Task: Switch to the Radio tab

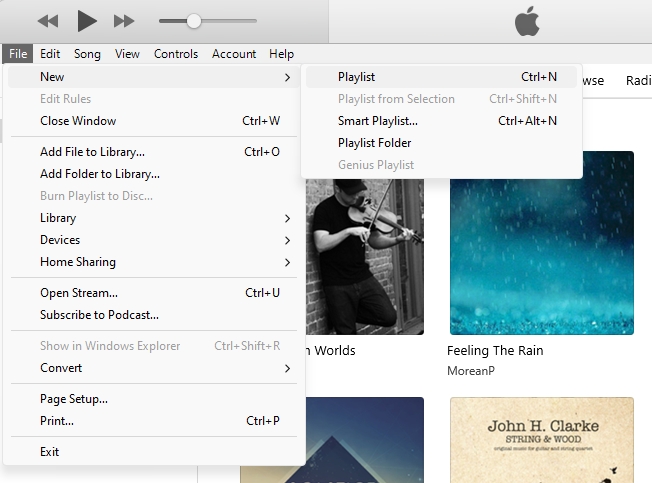Action: click(x=639, y=81)
